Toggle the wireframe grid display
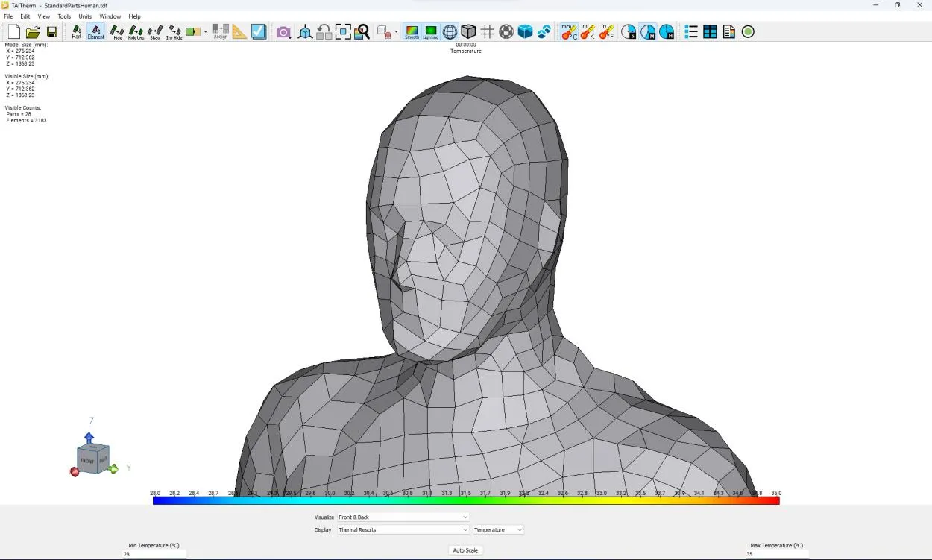Screen dimensions: 932x560 click(487, 31)
